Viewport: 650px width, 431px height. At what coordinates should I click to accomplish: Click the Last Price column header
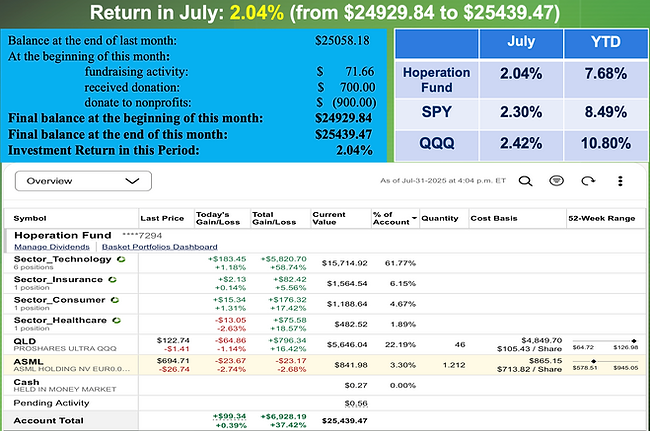tap(162, 218)
